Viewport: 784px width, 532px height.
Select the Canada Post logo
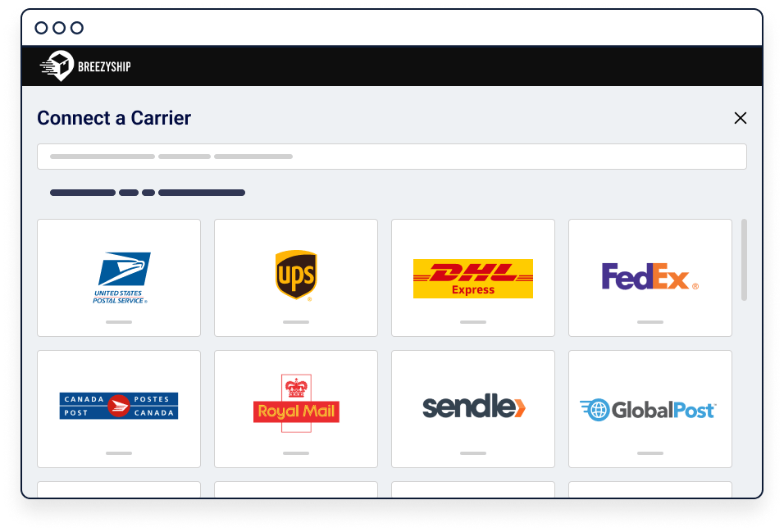(x=119, y=406)
